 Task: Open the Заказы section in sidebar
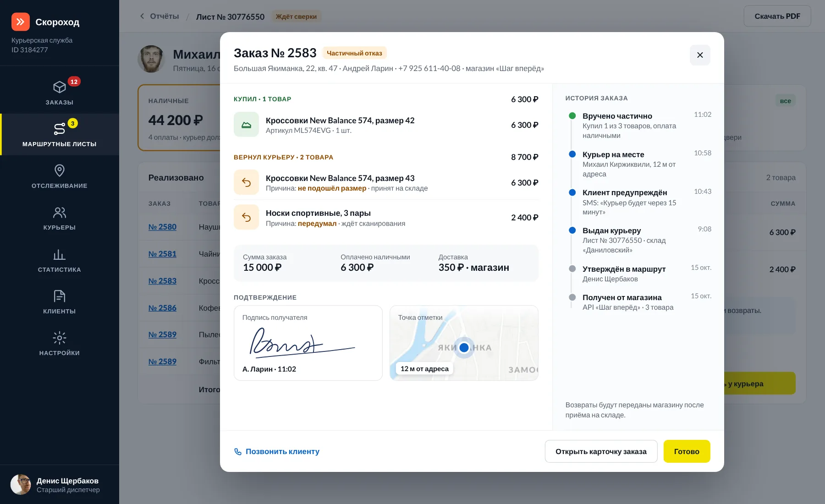(60, 93)
